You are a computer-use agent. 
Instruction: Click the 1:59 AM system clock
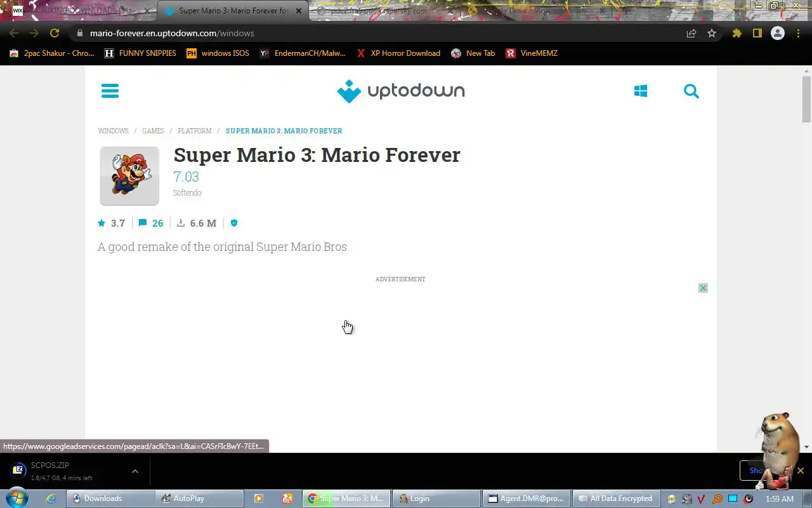tap(780, 498)
